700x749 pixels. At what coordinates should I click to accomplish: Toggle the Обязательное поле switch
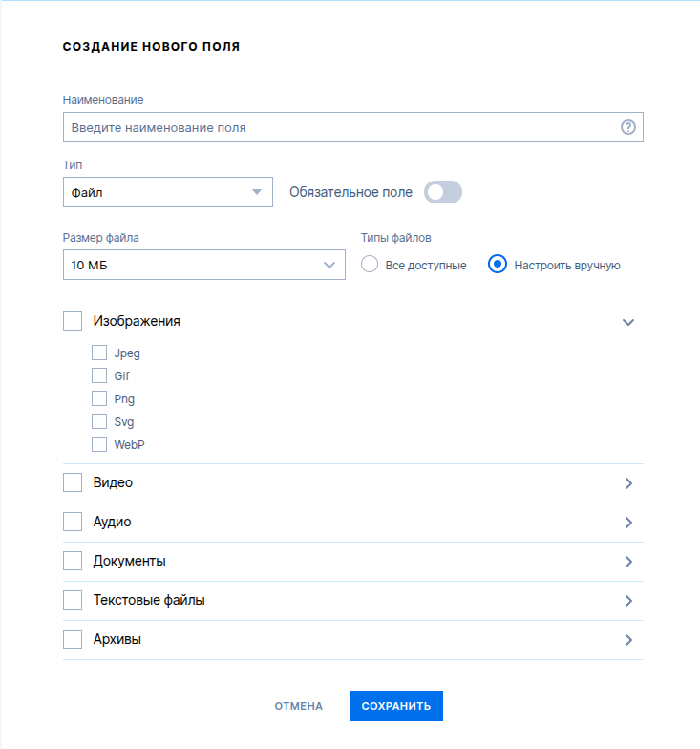[x=443, y=192]
